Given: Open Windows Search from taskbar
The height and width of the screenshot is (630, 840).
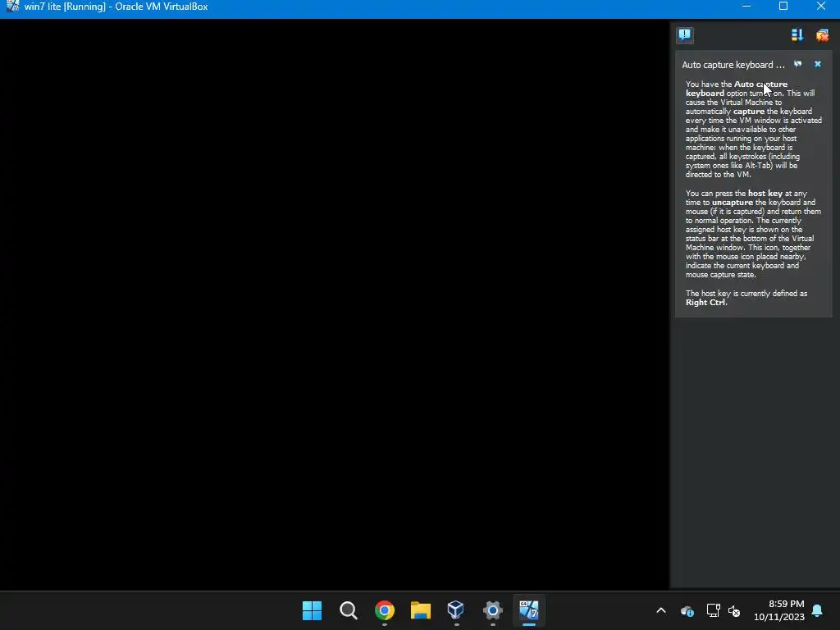Looking at the screenshot, I should click(x=348, y=610).
